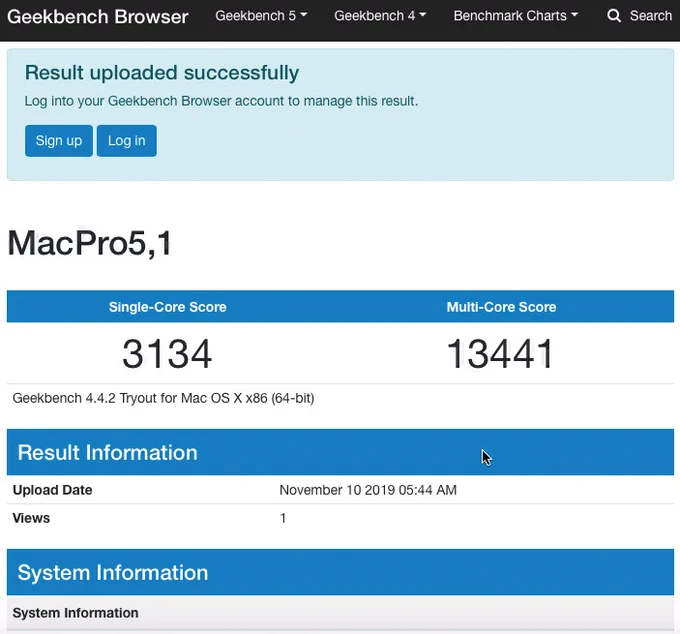Viewport: 680px width, 634px height.
Task: Open the Geekbench 5 dropdown menu
Action: (x=261, y=16)
